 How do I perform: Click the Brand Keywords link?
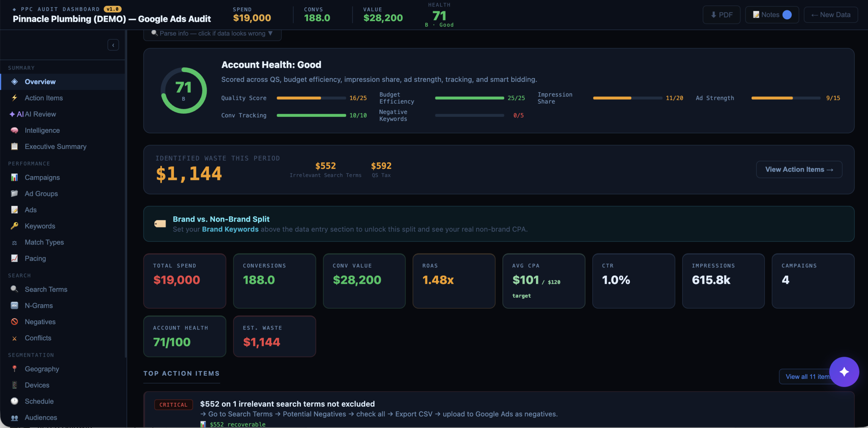[230, 229]
